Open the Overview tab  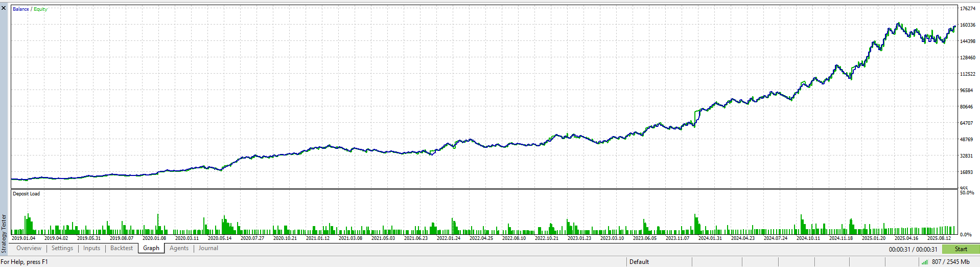coord(29,249)
